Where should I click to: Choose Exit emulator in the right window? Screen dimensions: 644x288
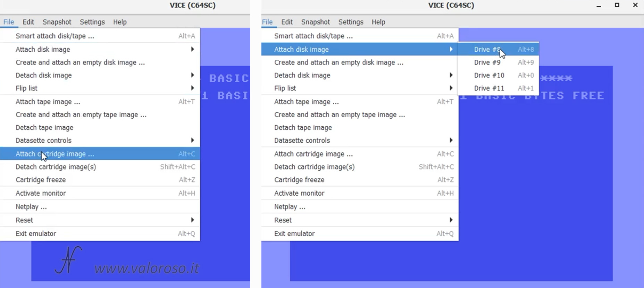(x=294, y=234)
